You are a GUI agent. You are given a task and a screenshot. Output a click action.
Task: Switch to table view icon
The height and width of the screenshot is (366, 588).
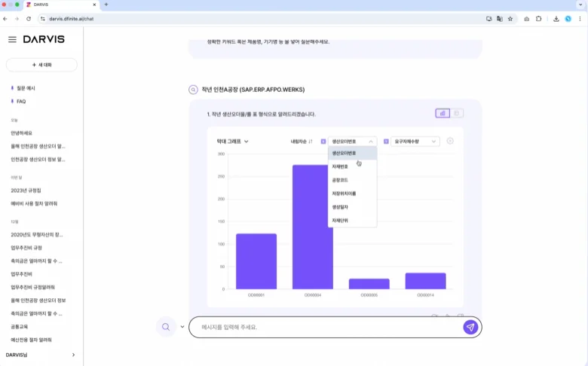coord(458,114)
